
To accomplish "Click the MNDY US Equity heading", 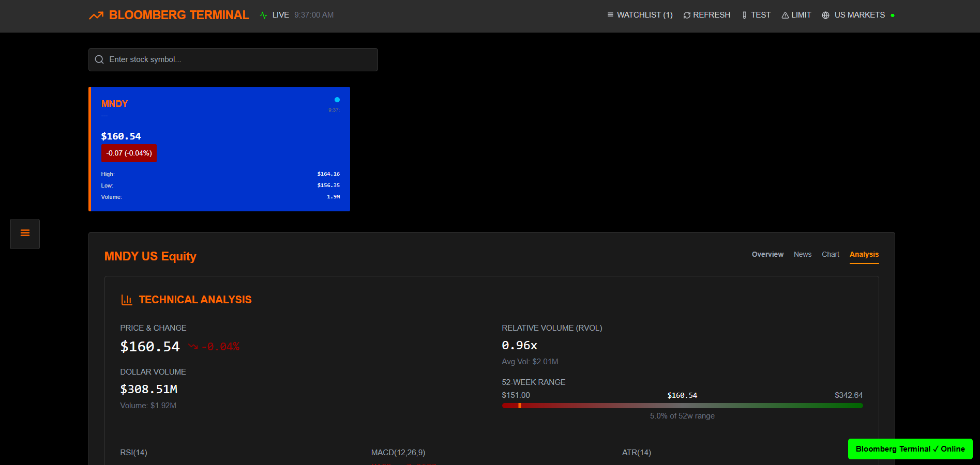I will pos(150,257).
